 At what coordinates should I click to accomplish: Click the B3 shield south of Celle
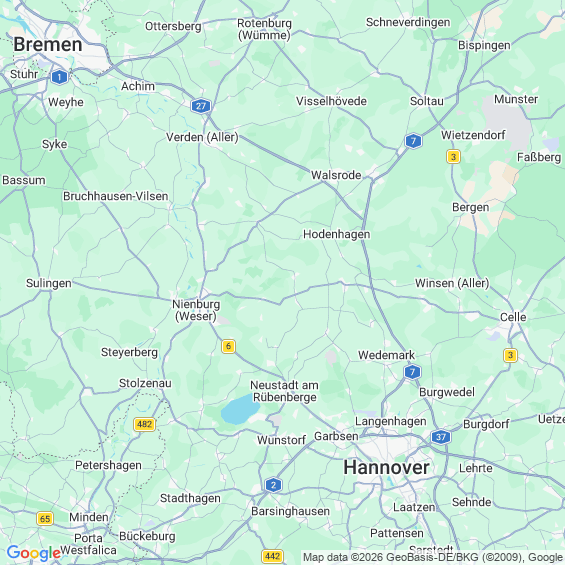click(x=510, y=355)
